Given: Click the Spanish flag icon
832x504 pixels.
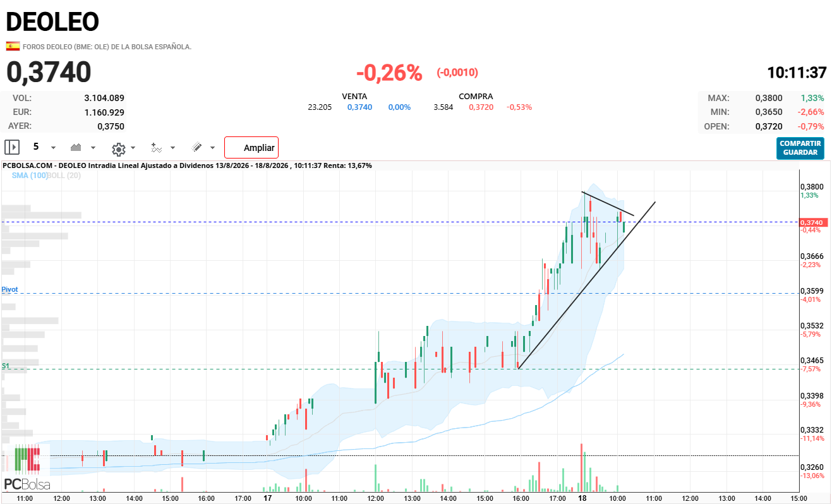Looking at the screenshot, I should pos(13,46).
